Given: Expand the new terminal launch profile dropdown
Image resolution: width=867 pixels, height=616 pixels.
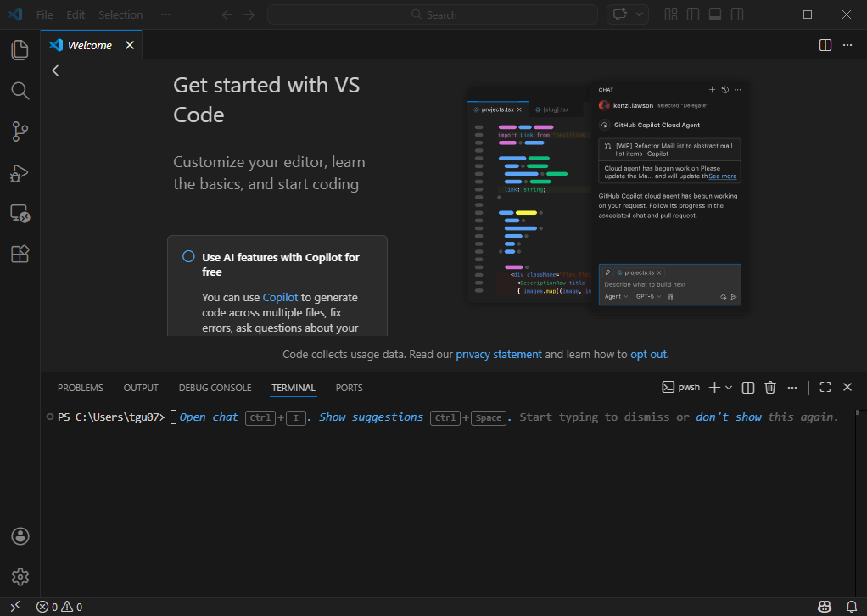Looking at the screenshot, I should [729, 388].
